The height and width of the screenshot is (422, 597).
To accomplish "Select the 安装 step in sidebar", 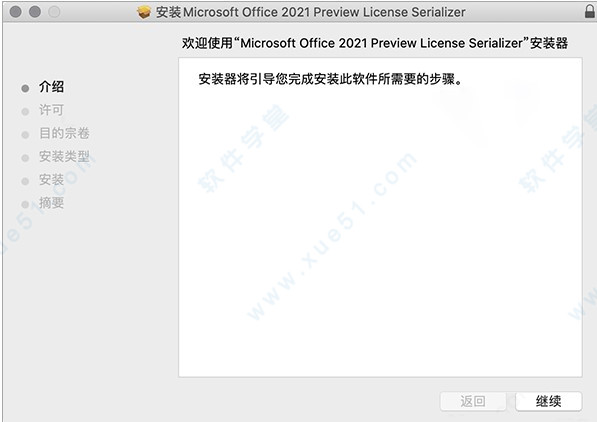I will (x=51, y=180).
